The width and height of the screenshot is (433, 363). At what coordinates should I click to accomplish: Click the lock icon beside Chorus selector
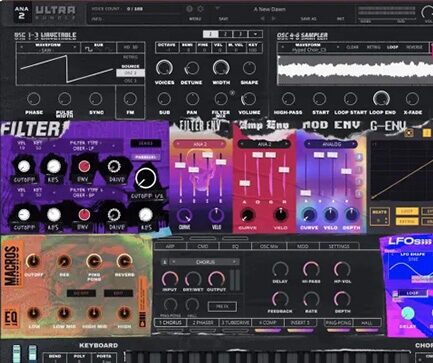[x=165, y=262]
